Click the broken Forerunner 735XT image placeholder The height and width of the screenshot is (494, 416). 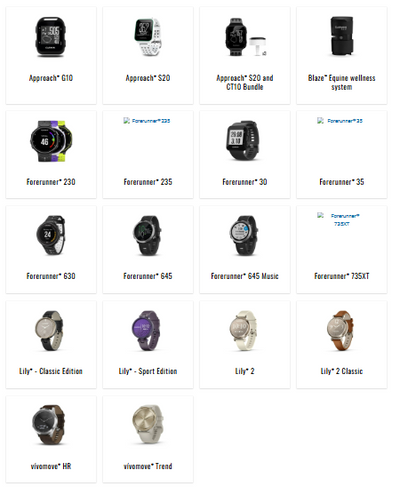[339, 219]
